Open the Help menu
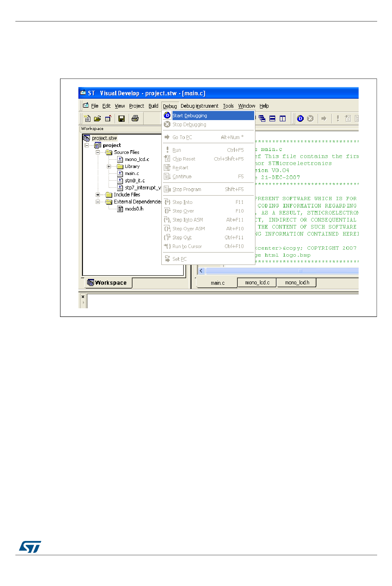The height and width of the screenshot is (586, 392). 264,106
